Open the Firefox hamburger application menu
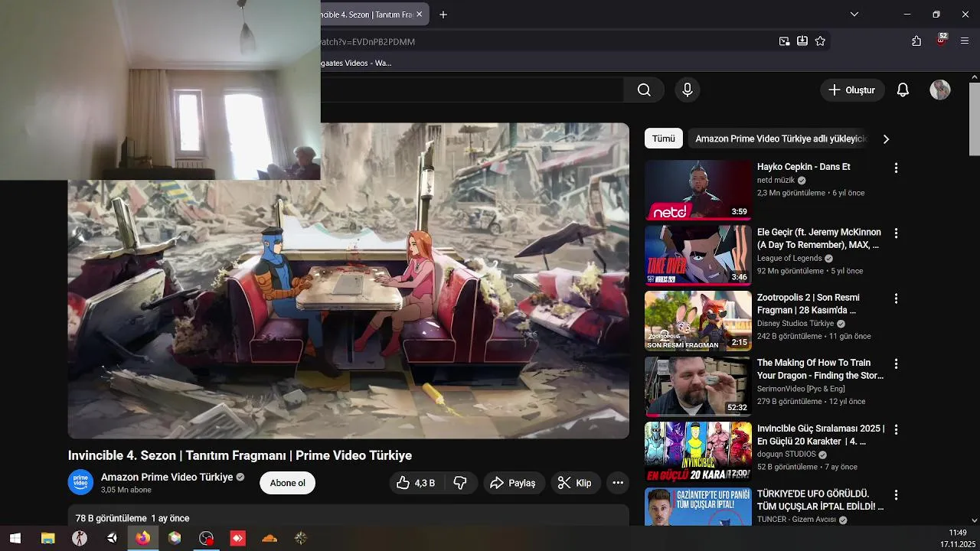980x551 pixels. tap(965, 41)
